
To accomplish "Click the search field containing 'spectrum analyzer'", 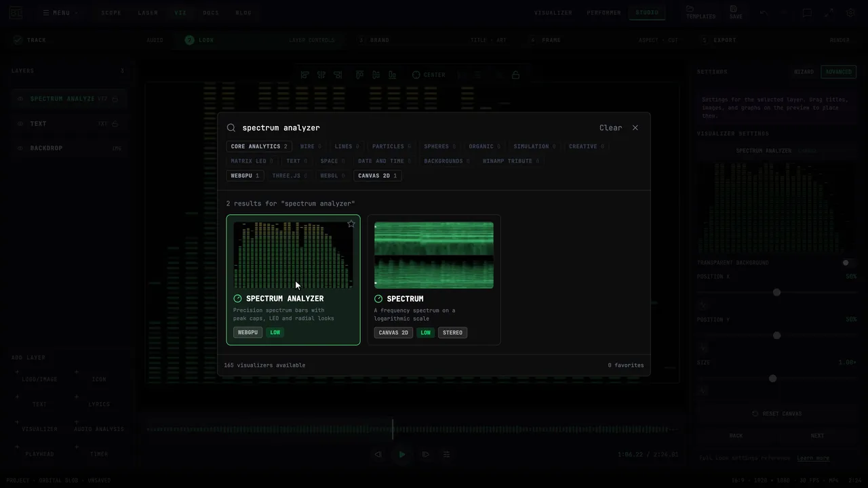I will [x=417, y=127].
